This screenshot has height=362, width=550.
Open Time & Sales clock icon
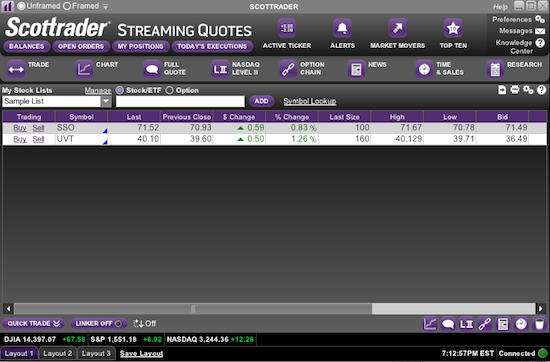click(x=424, y=69)
